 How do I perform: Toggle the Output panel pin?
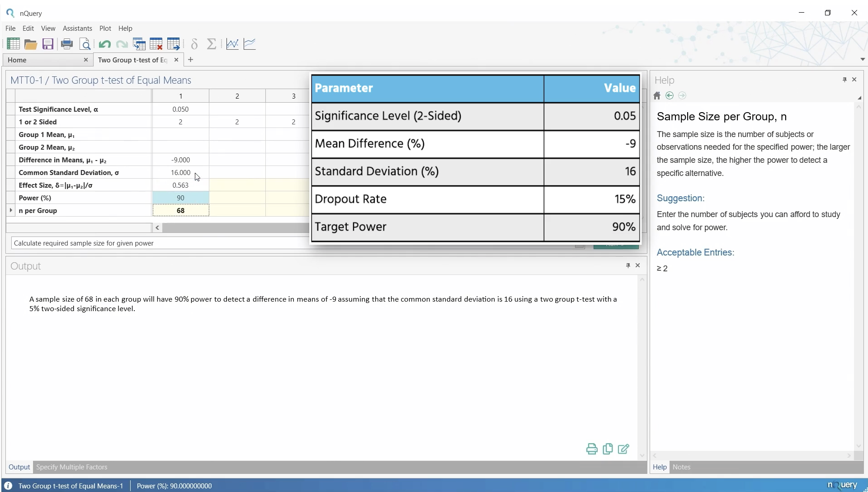pyautogui.click(x=628, y=265)
